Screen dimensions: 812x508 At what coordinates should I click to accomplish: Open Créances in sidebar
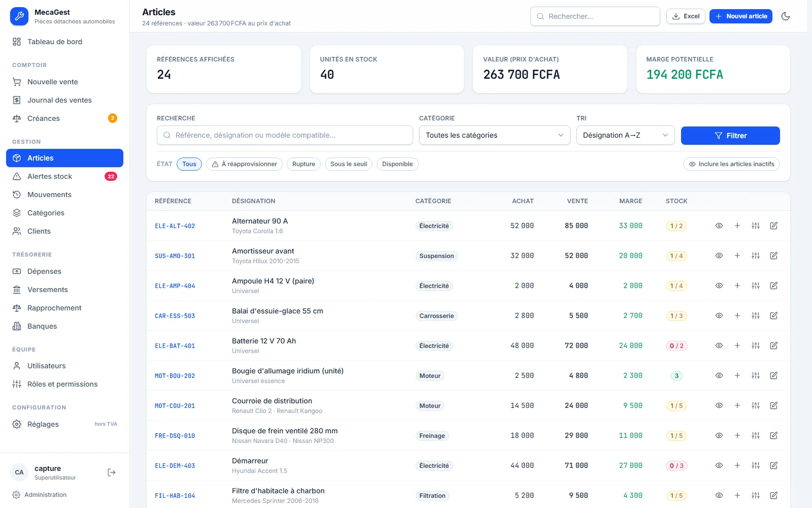coord(64,118)
